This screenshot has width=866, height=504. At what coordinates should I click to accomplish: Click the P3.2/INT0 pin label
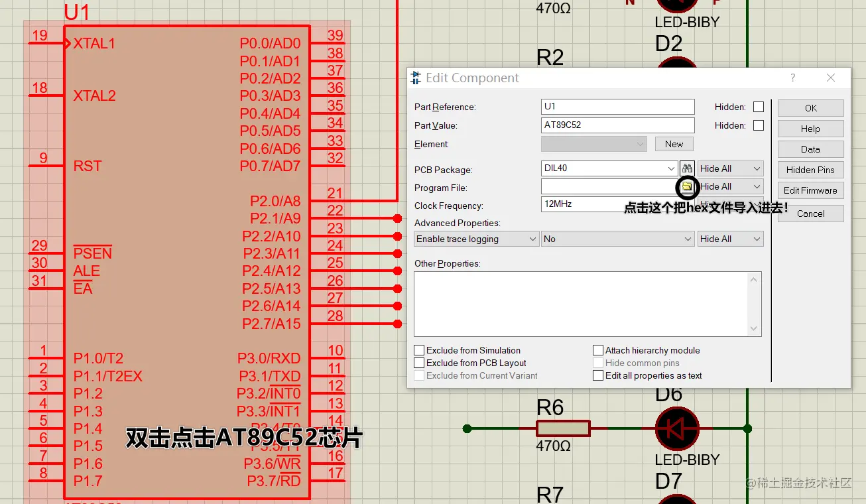[269, 393]
